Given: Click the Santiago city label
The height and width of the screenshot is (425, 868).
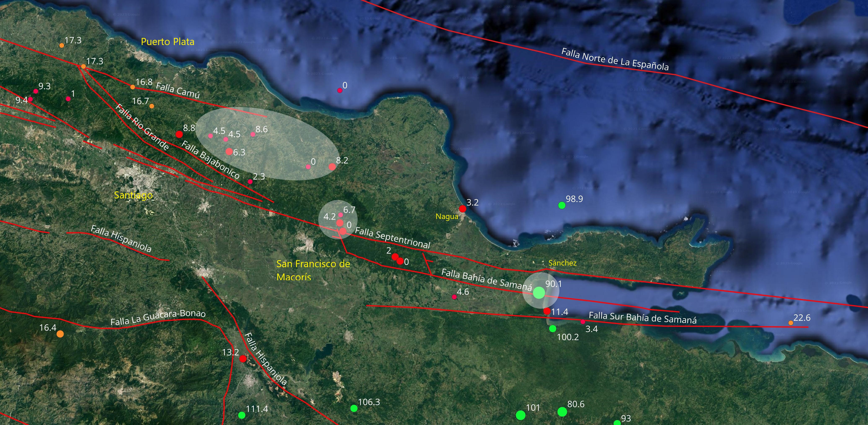Looking at the screenshot, I should 133,195.
